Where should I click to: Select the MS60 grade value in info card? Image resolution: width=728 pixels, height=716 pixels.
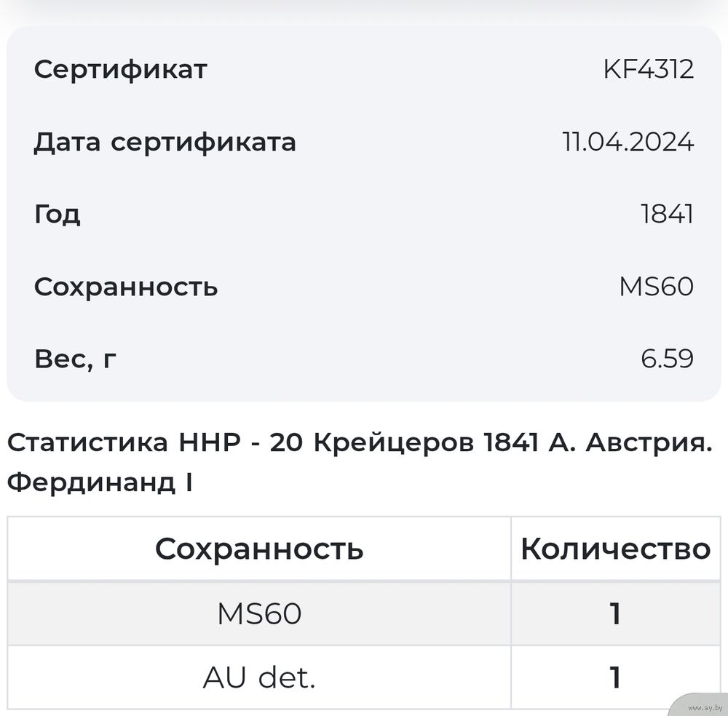[x=656, y=287]
